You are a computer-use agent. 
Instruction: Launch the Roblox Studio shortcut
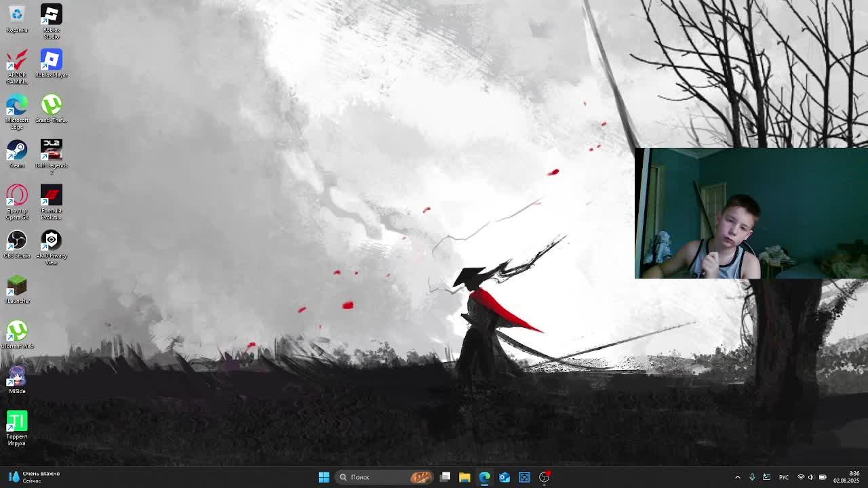pyautogui.click(x=52, y=21)
